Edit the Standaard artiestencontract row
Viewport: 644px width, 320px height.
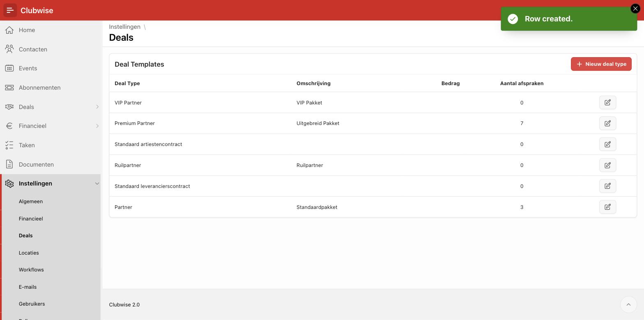(607, 144)
